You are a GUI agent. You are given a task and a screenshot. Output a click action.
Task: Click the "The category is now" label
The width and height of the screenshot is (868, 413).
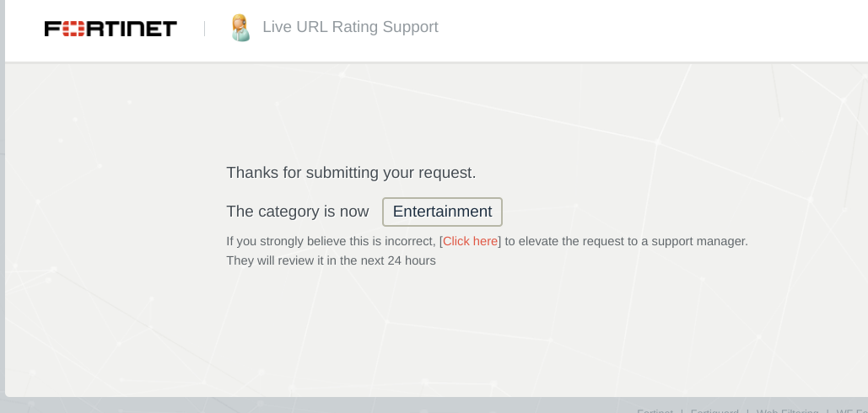coord(297,212)
